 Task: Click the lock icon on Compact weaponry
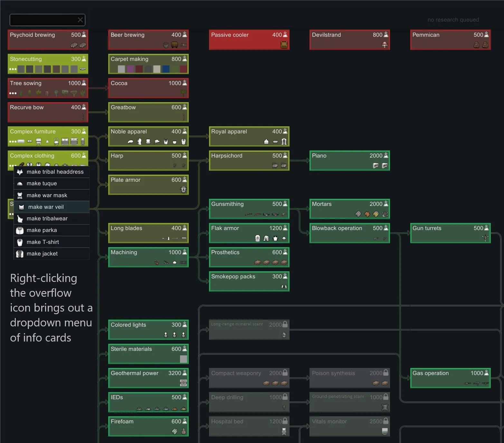point(285,373)
